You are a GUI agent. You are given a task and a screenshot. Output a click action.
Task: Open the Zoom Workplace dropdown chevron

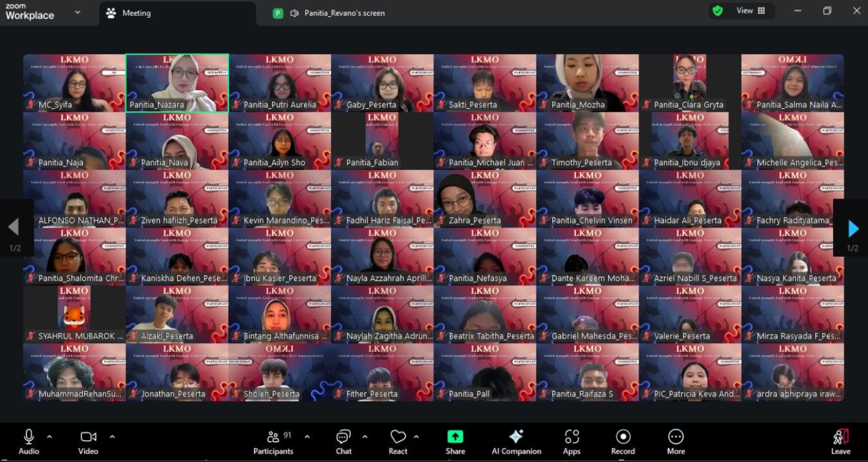point(77,12)
